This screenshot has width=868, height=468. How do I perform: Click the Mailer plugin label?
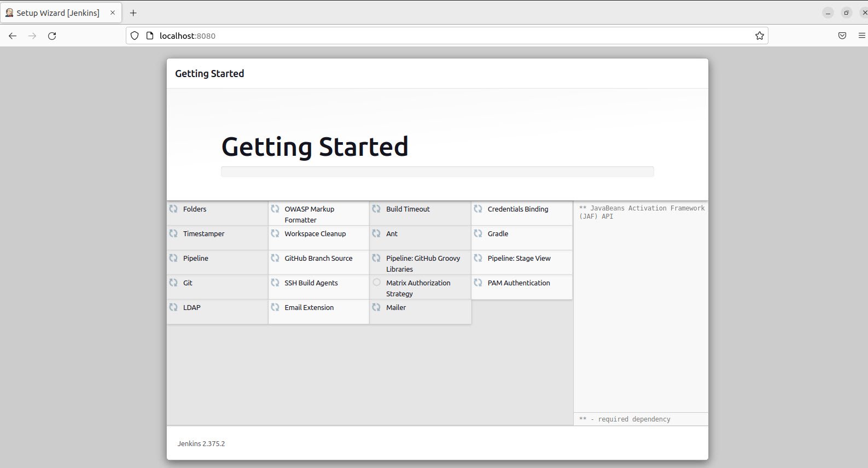tap(396, 308)
